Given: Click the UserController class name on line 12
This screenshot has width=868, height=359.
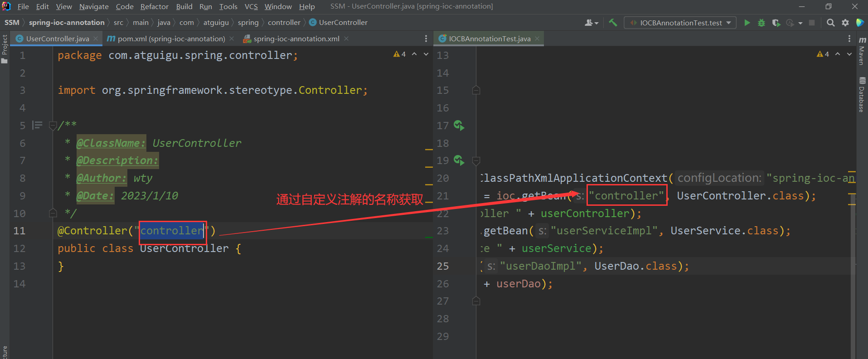Looking at the screenshot, I should (184, 248).
